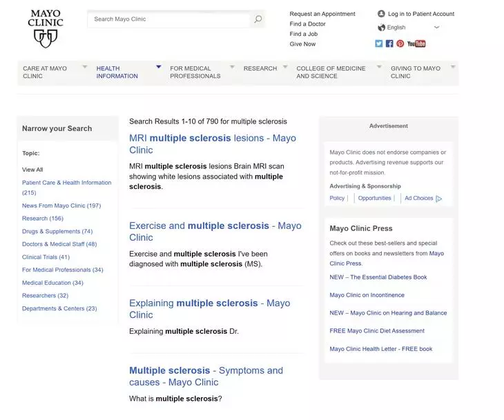This screenshot has width=504, height=420.
Task: Click the Give Now link
Action: [x=302, y=44]
